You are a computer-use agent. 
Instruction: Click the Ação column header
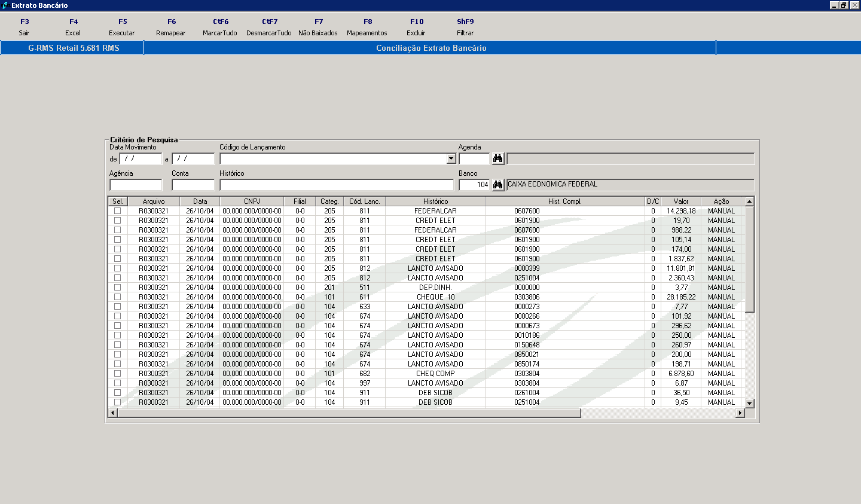(721, 201)
